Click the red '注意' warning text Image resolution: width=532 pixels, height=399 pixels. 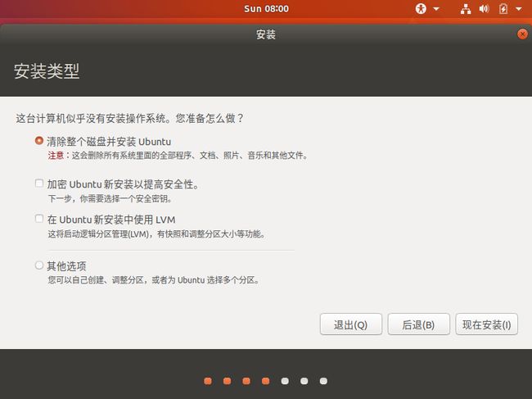point(56,156)
